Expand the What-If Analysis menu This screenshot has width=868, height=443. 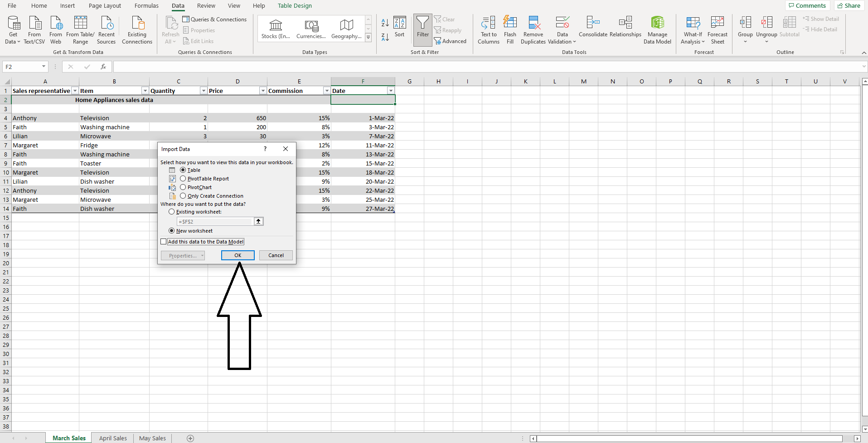(692, 29)
